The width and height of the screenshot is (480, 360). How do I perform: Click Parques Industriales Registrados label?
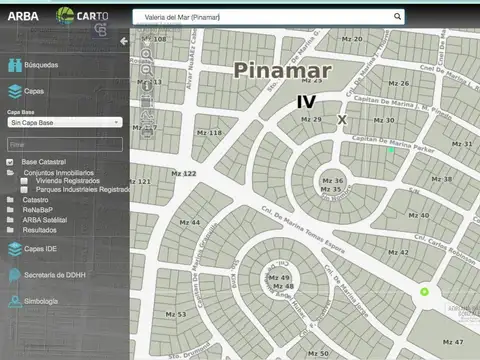(83, 189)
